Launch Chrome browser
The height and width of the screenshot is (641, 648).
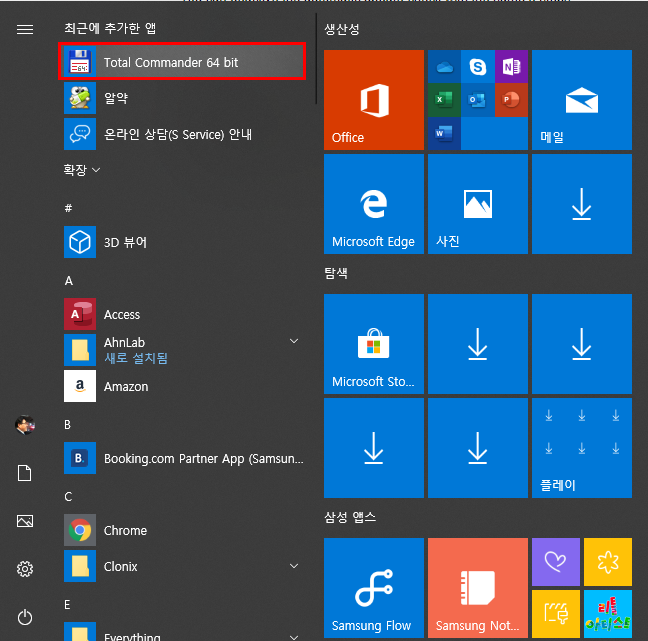[184, 530]
